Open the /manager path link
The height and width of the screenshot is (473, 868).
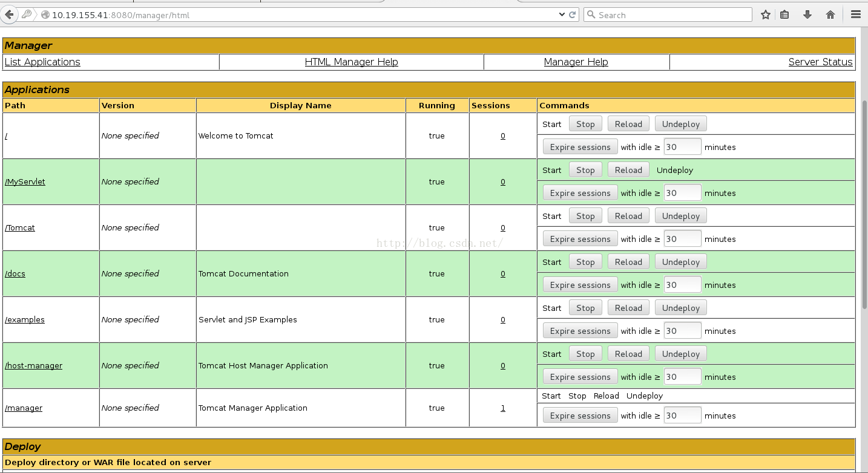coord(24,408)
